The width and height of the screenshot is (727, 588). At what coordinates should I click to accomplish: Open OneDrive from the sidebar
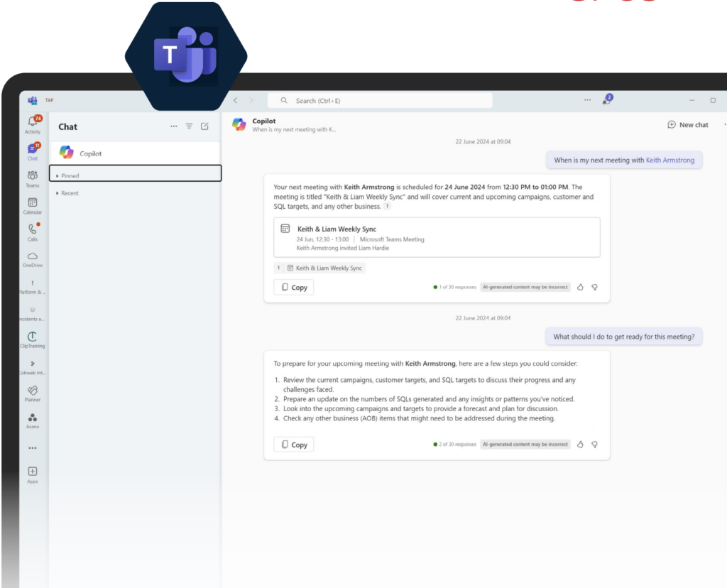(x=33, y=259)
